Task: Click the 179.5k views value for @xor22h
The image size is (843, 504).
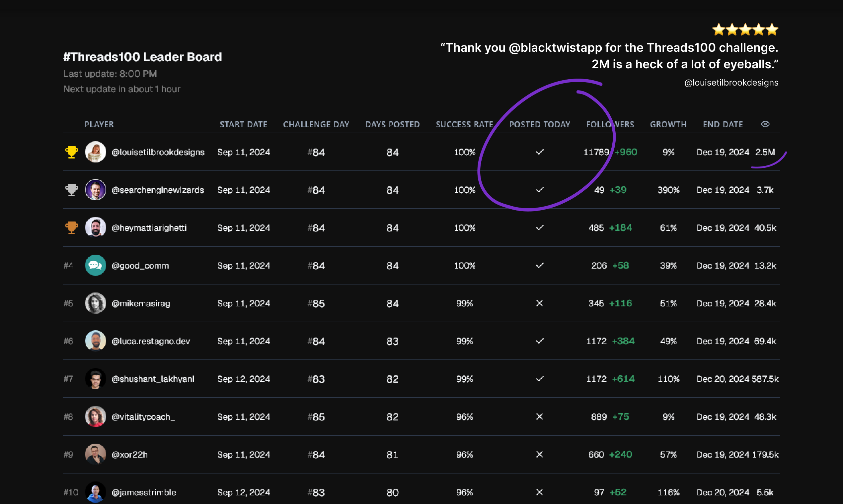Action: click(765, 454)
